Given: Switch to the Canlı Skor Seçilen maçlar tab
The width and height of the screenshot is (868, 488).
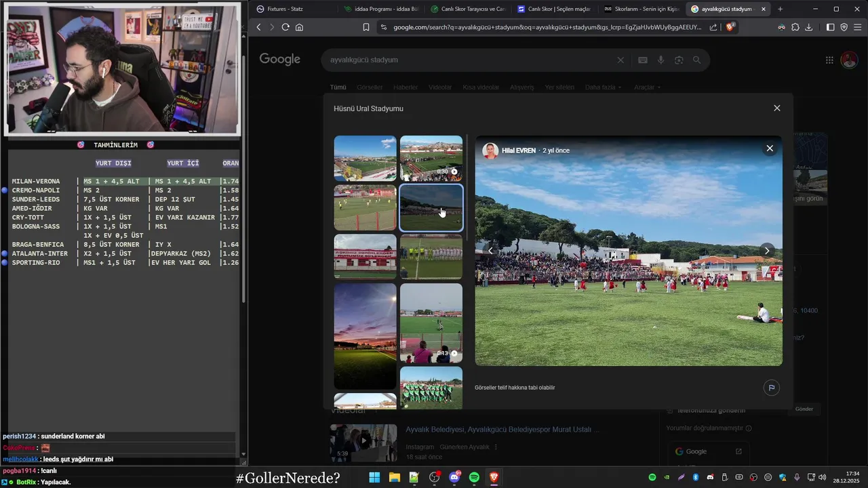Looking at the screenshot, I should click(x=555, y=9).
